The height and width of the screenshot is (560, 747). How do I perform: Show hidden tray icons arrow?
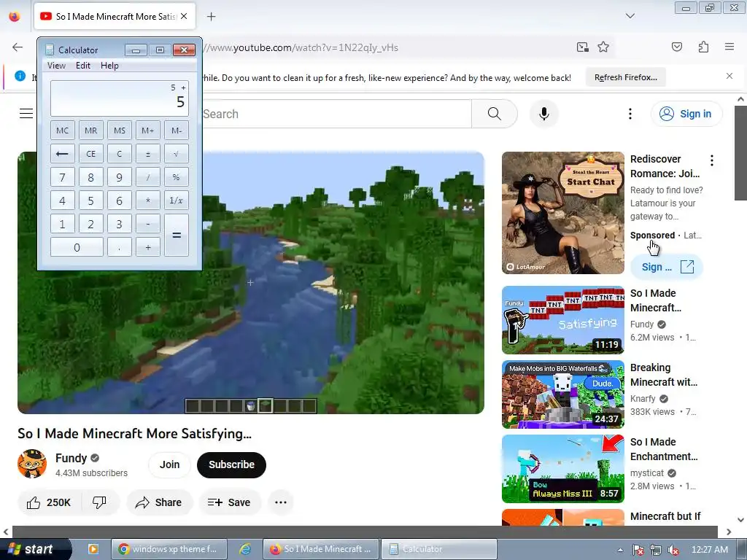620,550
